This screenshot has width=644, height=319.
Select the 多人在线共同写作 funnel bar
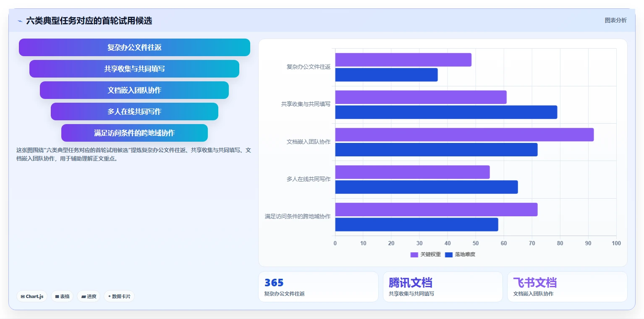click(x=134, y=112)
